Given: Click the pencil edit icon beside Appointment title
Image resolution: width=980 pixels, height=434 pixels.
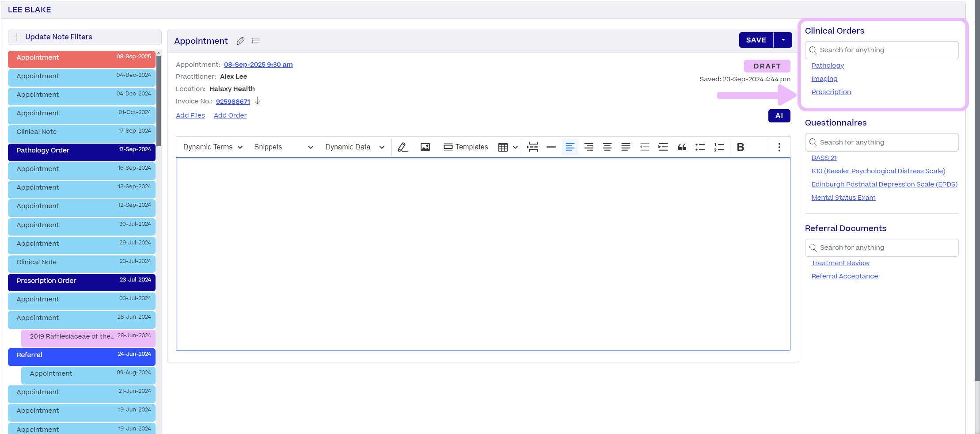Looking at the screenshot, I should (x=240, y=41).
